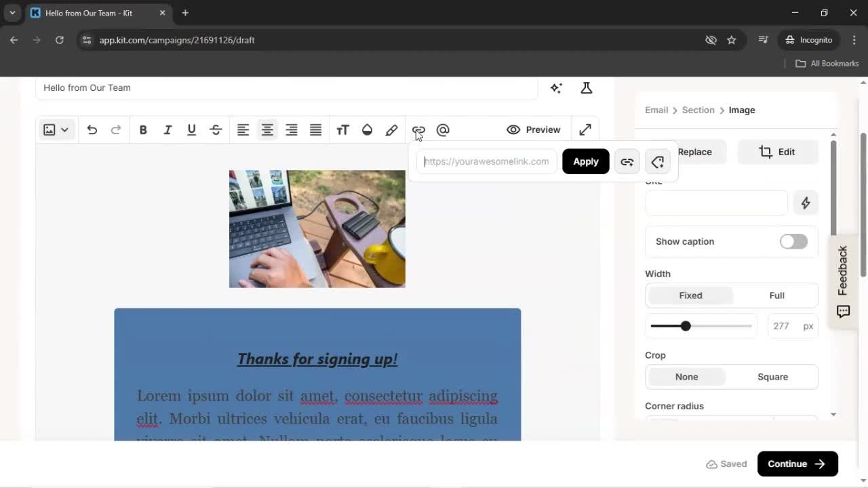Click the Section breadcrumb item
This screenshot has height=488, width=868.
click(x=698, y=110)
